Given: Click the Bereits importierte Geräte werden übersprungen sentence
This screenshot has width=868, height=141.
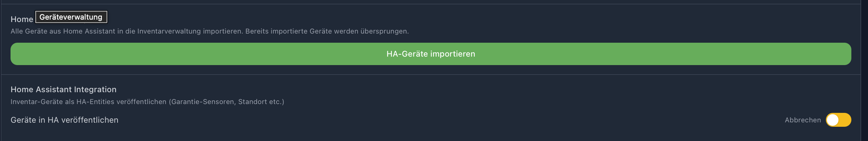Looking at the screenshot, I should point(327,32).
